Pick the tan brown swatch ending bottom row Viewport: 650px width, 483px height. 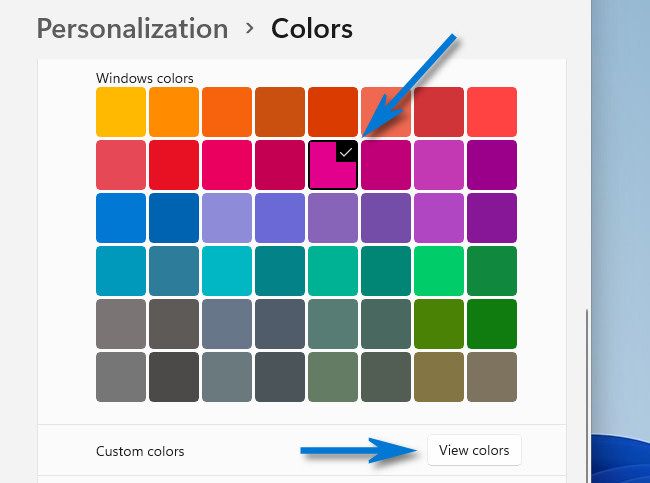coord(492,377)
